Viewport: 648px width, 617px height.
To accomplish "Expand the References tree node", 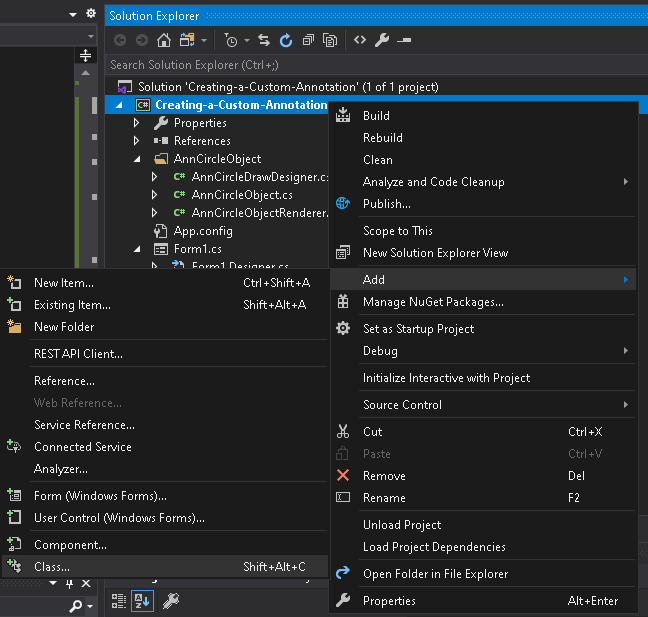I will tap(136, 141).
